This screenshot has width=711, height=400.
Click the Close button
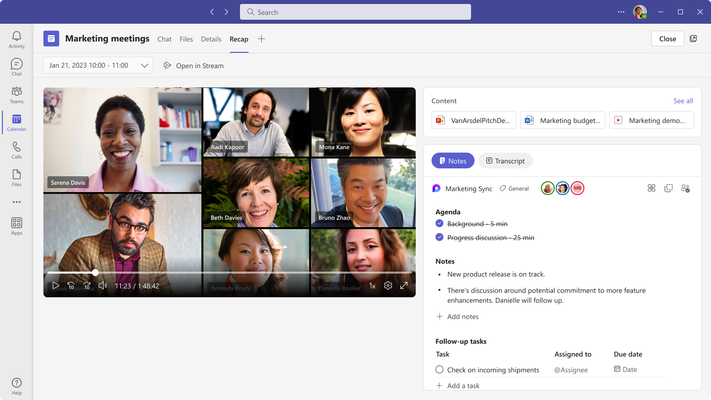(x=667, y=39)
